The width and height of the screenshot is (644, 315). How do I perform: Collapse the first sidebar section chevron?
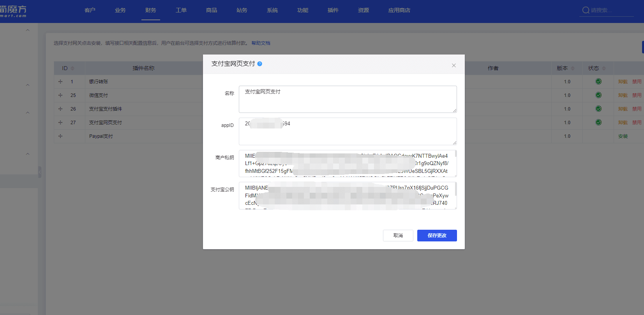click(x=28, y=30)
